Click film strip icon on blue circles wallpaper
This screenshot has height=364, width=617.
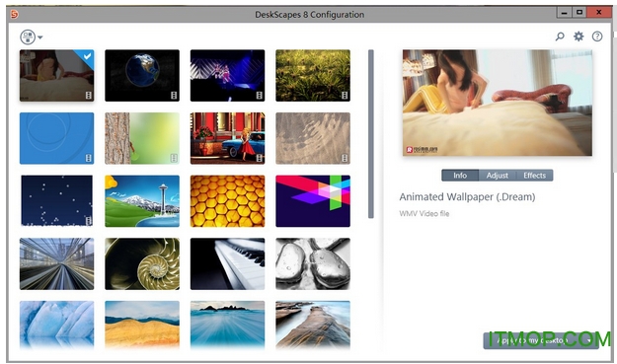89,158
